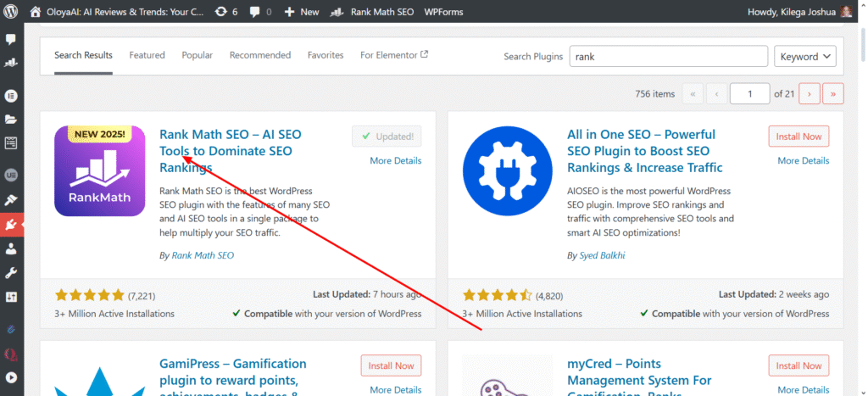Viewport: 868px width, 396px height.
Task: Open Appearance brush sidebar icon
Action: tap(11, 200)
